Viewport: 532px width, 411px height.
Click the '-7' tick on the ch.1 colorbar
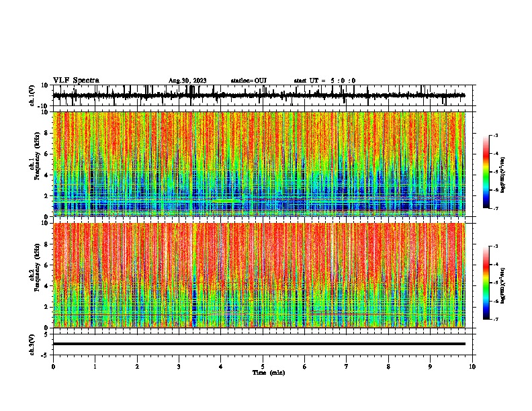pos(495,208)
